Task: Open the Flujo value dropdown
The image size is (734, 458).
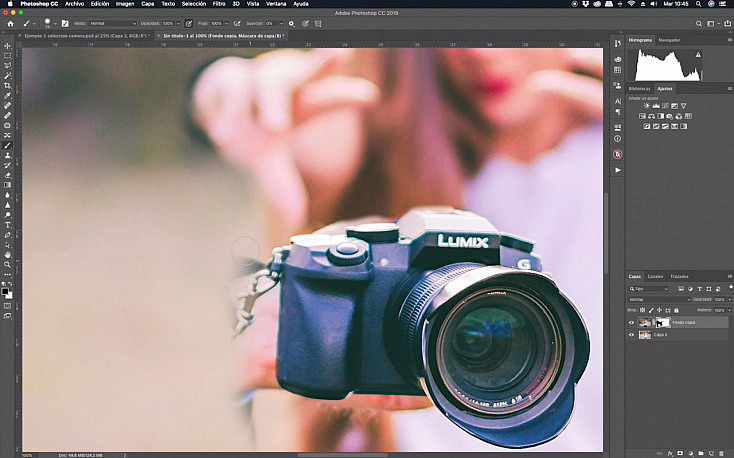Action: (x=227, y=23)
